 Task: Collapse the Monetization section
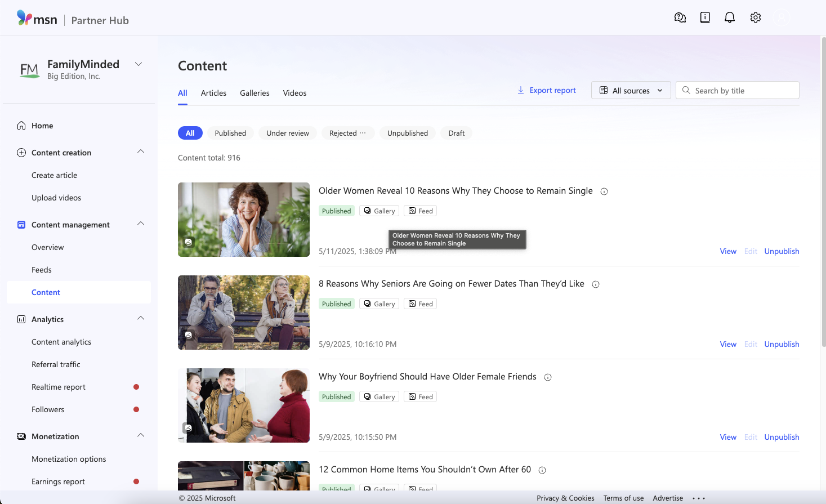pos(141,435)
